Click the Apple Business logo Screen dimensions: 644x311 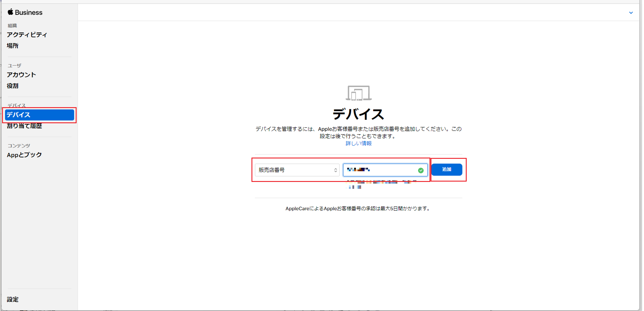pyautogui.click(x=25, y=12)
